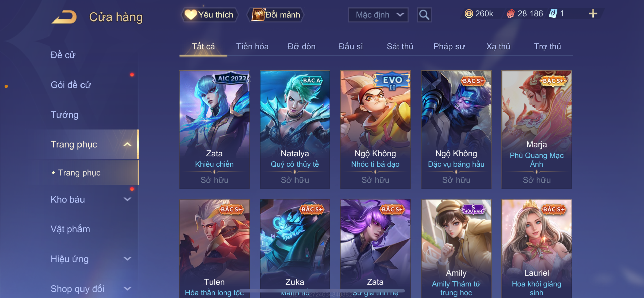This screenshot has width=644, height=298.
Task: Select the Natalya Quý cô thủy tề card
Action: click(x=295, y=130)
